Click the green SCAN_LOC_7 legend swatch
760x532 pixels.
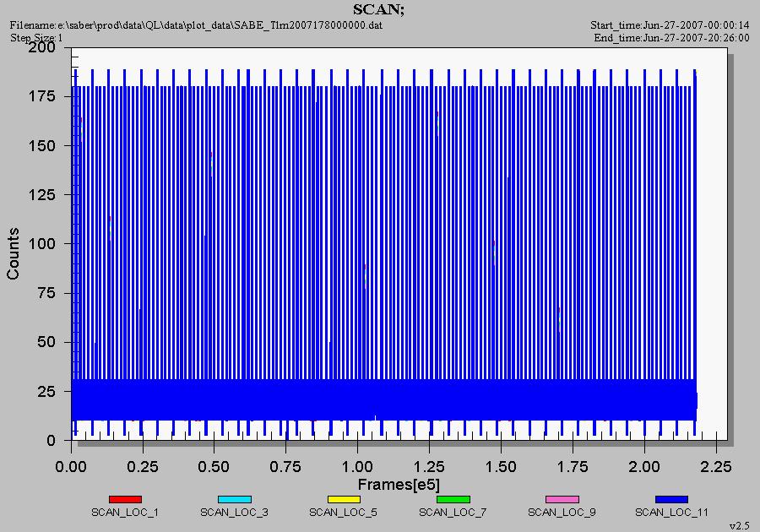(x=453, y=499)
